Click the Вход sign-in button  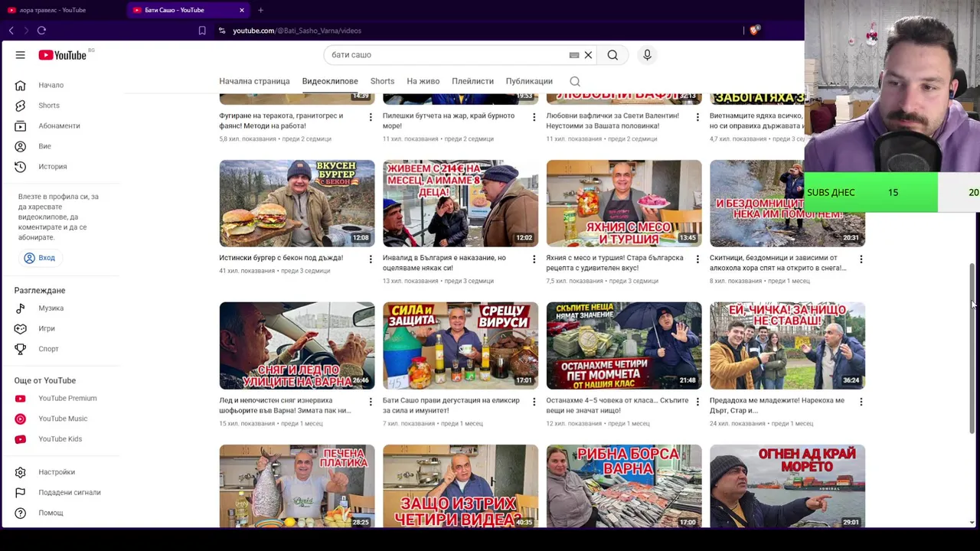[x=39, y=258]
